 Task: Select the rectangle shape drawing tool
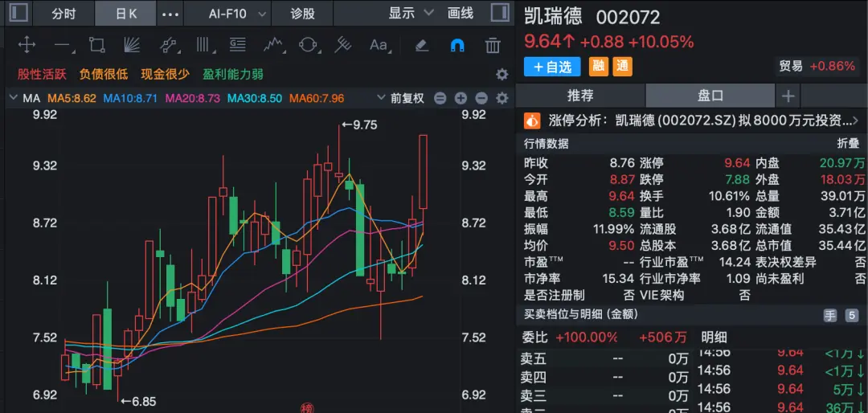97,45
